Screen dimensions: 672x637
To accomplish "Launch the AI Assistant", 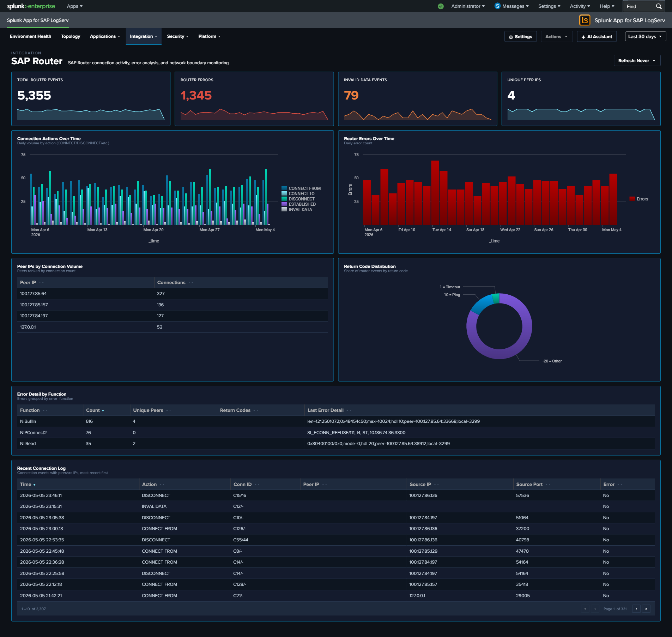I will 597,37.
